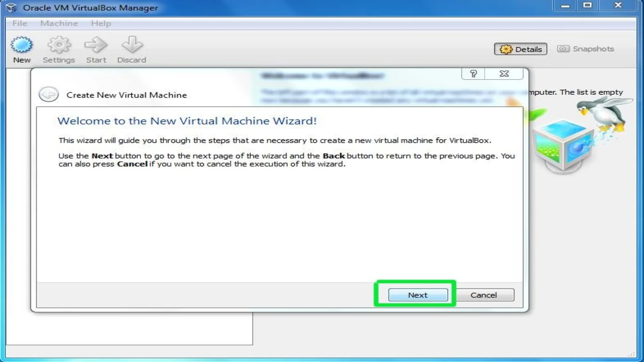Cancel the New Virtual Machine Wizard
Image resolution: width=644 pixels, height=362 pixels.
pyautogui.click(x=484, y=295)
